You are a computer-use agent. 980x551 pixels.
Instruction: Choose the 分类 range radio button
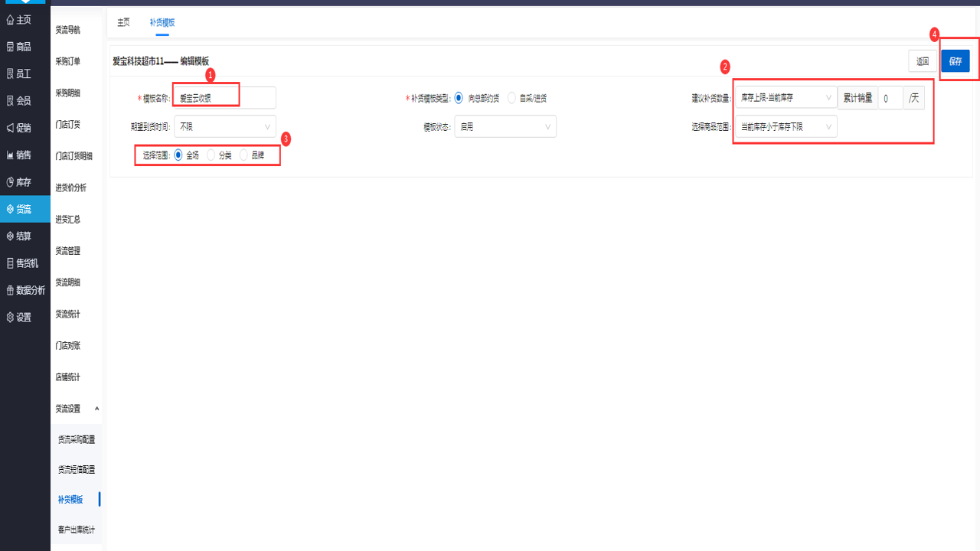click(x=211, y=155)
